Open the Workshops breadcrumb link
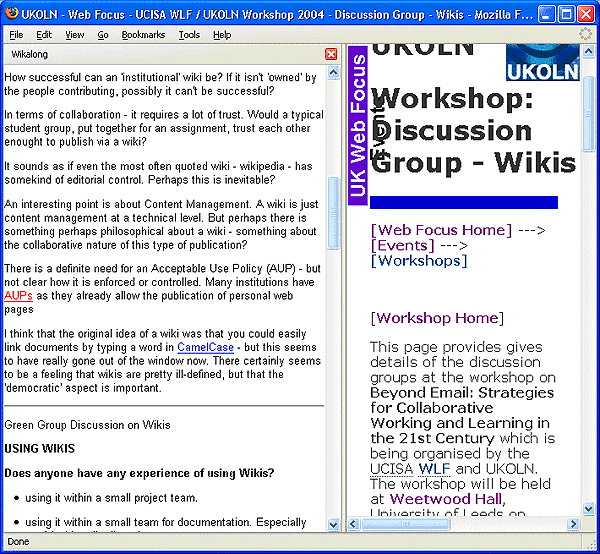 (x=419, y=261)
